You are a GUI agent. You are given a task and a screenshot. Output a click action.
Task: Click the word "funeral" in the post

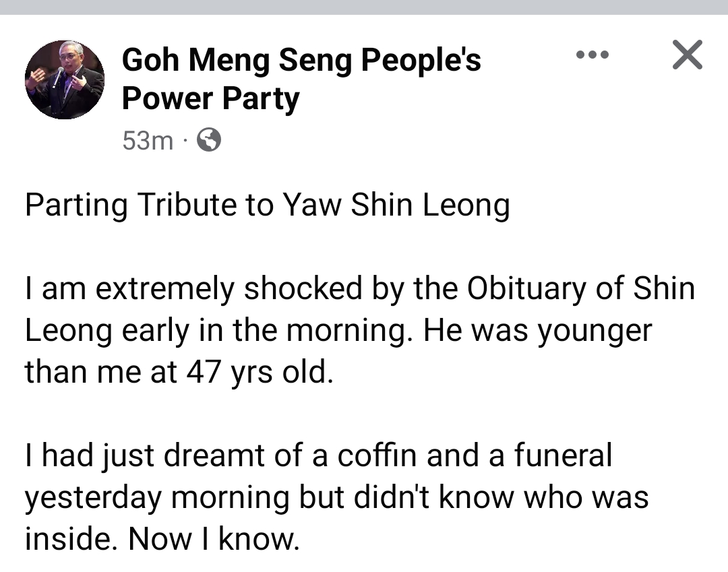(563, 455)
